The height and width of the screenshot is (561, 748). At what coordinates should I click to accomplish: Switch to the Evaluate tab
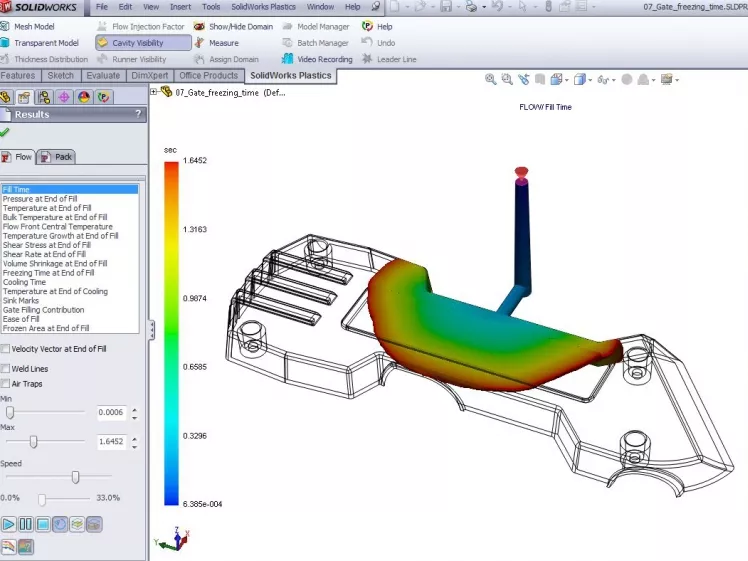[103, 75]
